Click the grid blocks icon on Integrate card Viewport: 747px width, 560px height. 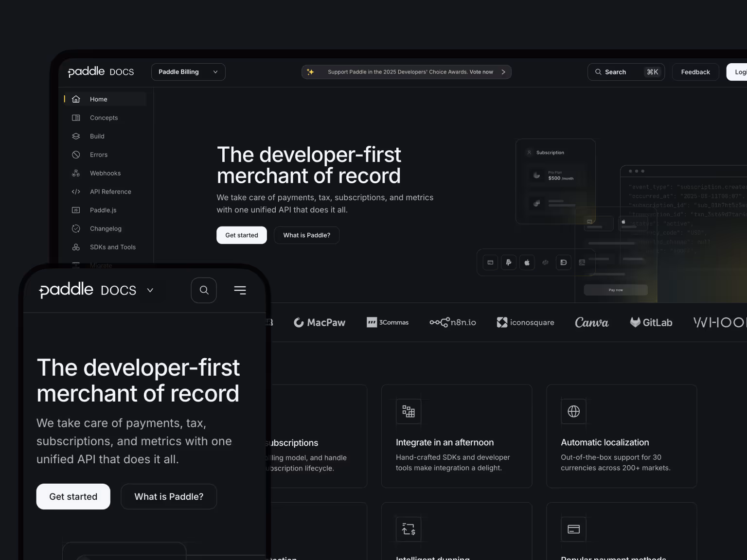409,412
